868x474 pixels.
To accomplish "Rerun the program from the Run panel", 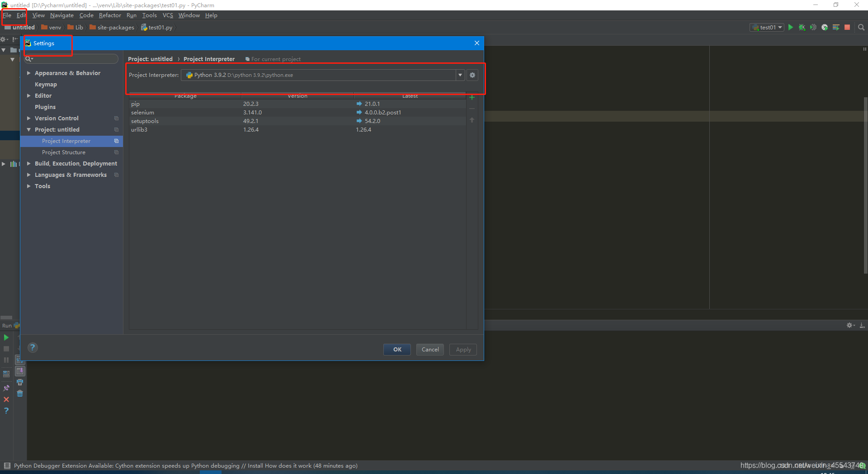I will pyautogui.click(x=6, y=337).
